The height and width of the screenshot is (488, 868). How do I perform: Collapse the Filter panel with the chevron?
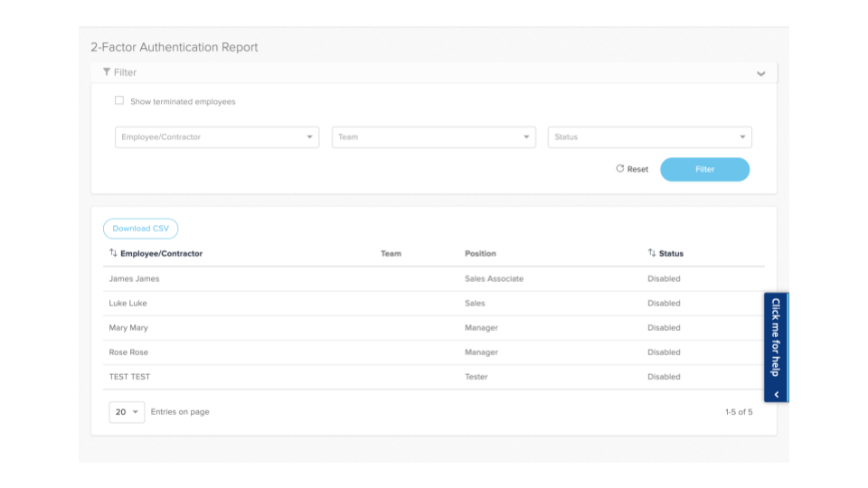point(760,73)
